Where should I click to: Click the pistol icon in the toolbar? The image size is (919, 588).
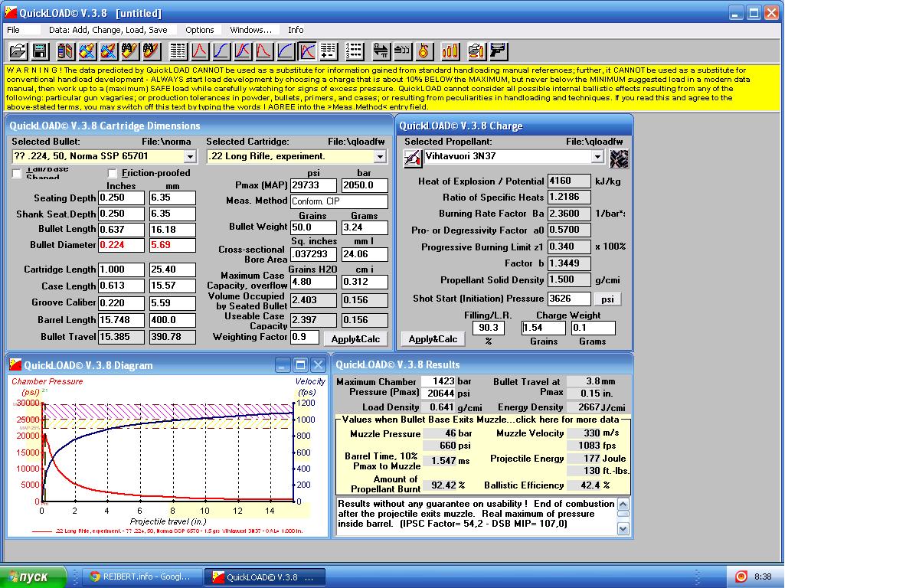[498, 51]
